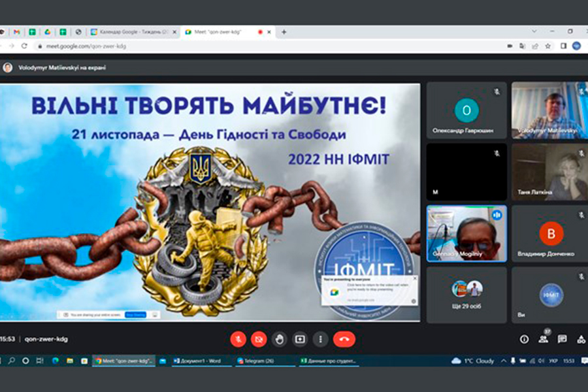Switch to the Google Calendar tab
Screen dimensions: 588x392
(133, 32)
